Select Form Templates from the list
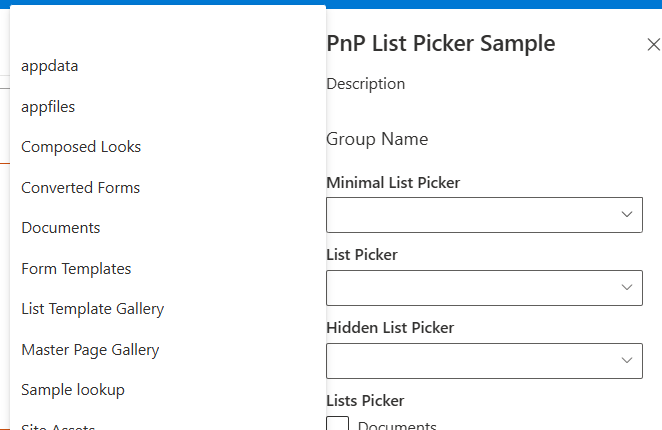The image size is (662, 430). pyautogui.click(x=76, y=269)
